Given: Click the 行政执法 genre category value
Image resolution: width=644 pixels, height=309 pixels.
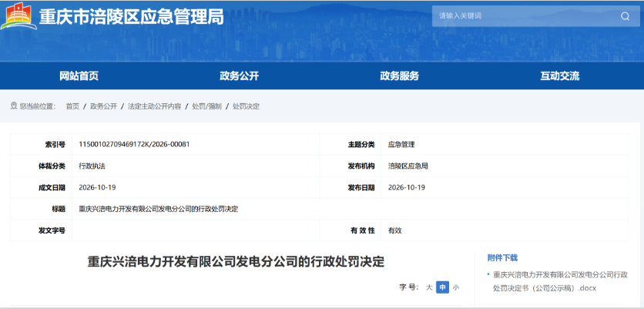Looking at the screenshot, I should [x=92, y=166].
